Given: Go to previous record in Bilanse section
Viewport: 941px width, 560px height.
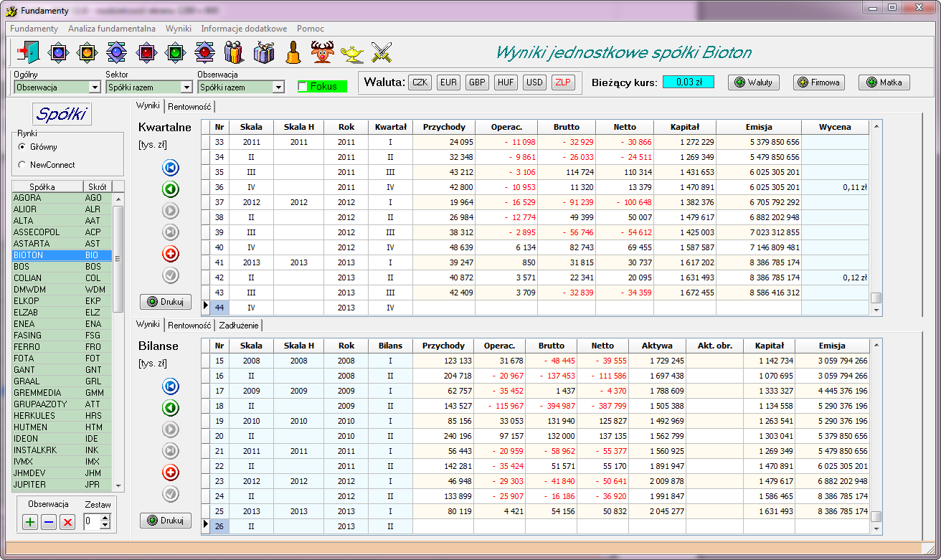Looking at the screenshot, I should [171, 408].
